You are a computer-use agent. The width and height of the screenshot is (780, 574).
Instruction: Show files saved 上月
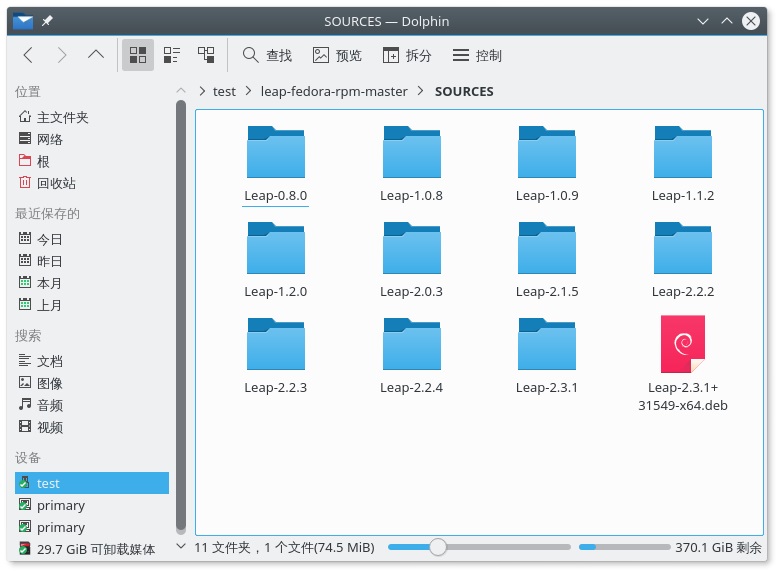[x=92, y=305]
